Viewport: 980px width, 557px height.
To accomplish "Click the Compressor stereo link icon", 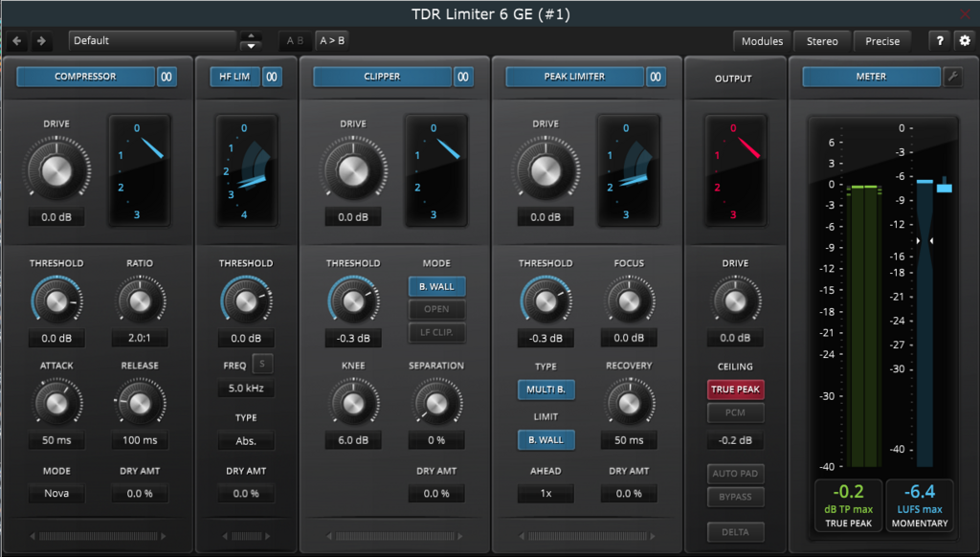I will pyautogui.click(x=167, y=77).
